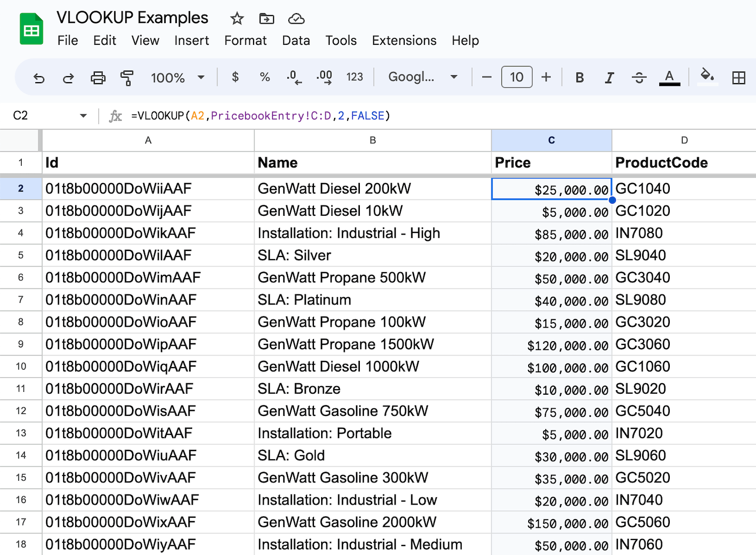756x555 pixels.
Task: Click the fx function icon
Action: (x=115, y=116)
